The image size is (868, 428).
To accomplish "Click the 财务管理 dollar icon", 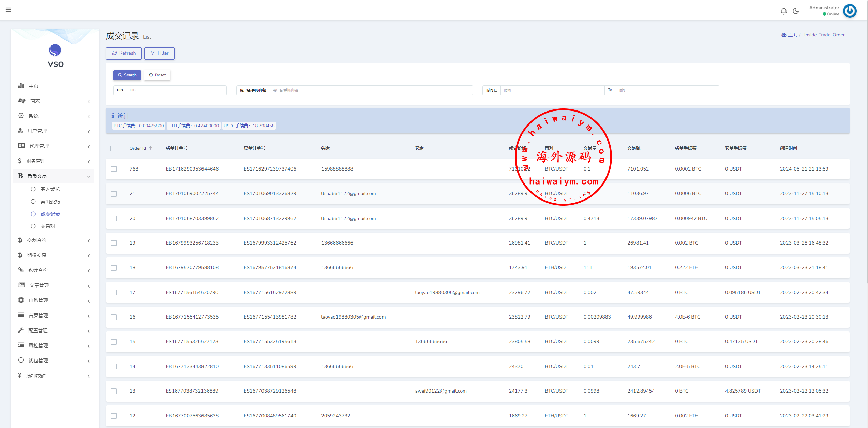I will tap(20, 161).
